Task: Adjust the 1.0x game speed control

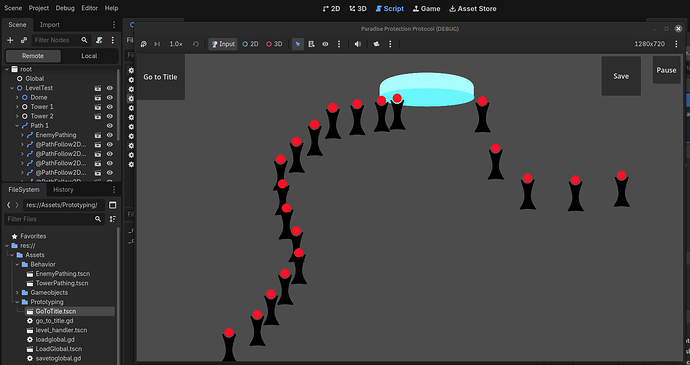Action: (x=176, y=44)
